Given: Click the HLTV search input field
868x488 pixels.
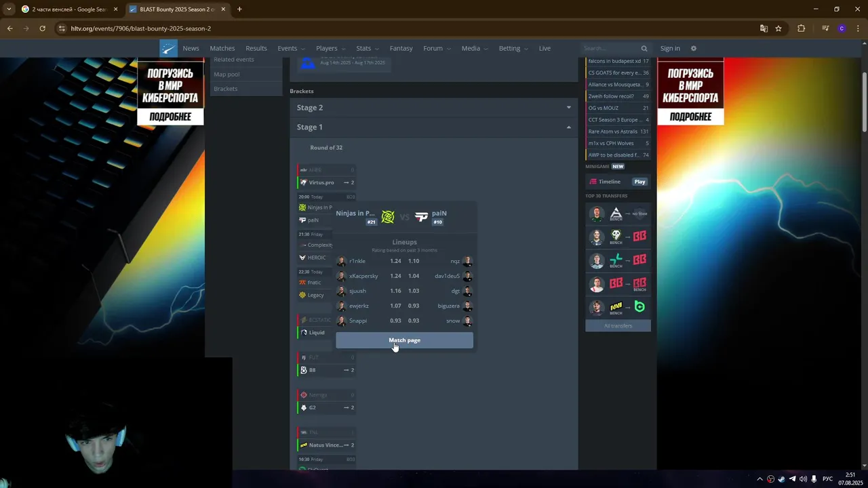Looking at the screenshot, I should pyautogui.click(x=610, y=49).
